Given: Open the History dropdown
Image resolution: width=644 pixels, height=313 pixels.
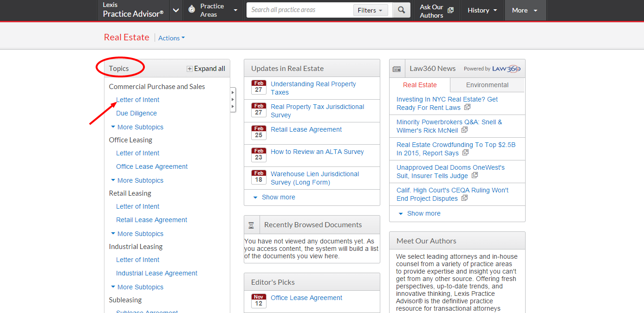Looking at the screenshot, I should 482,10.
